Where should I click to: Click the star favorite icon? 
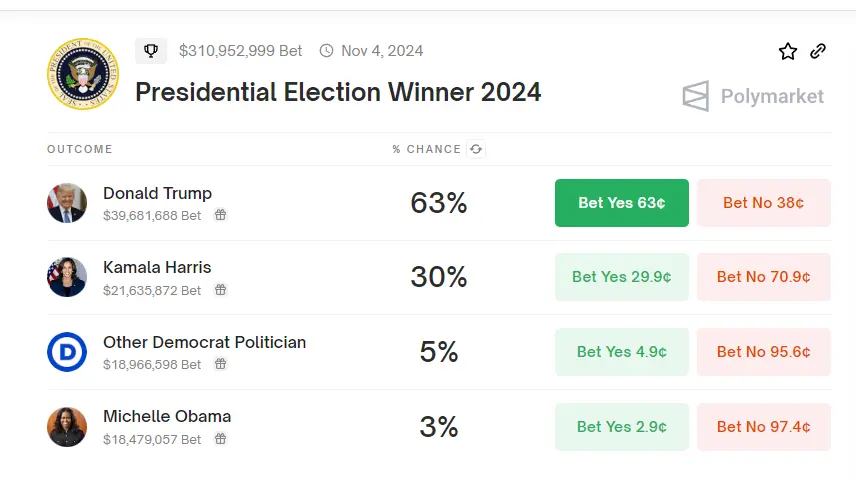point(788,51)
